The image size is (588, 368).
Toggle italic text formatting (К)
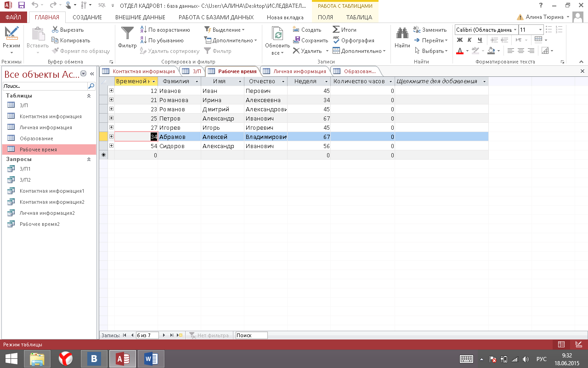(470, 40)
